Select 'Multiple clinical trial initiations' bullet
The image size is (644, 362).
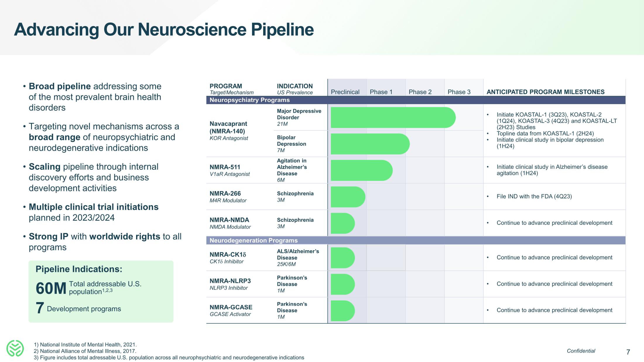click(94, 212)
